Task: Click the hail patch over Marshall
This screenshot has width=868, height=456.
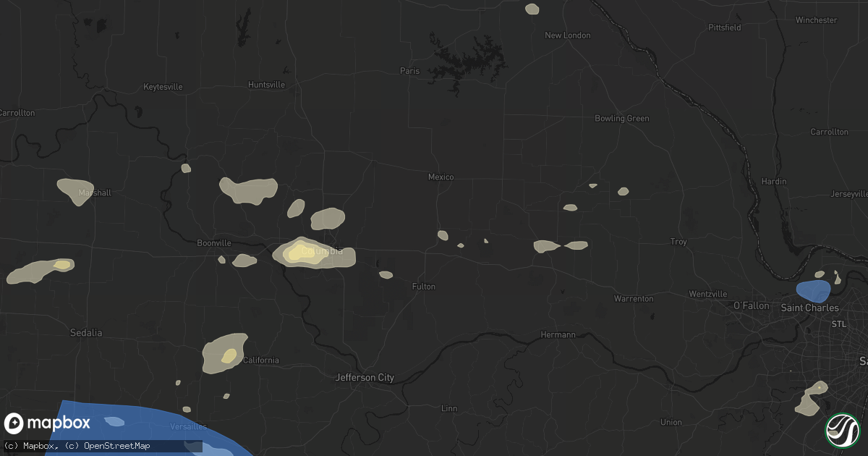Action: [x=77, y=192]
